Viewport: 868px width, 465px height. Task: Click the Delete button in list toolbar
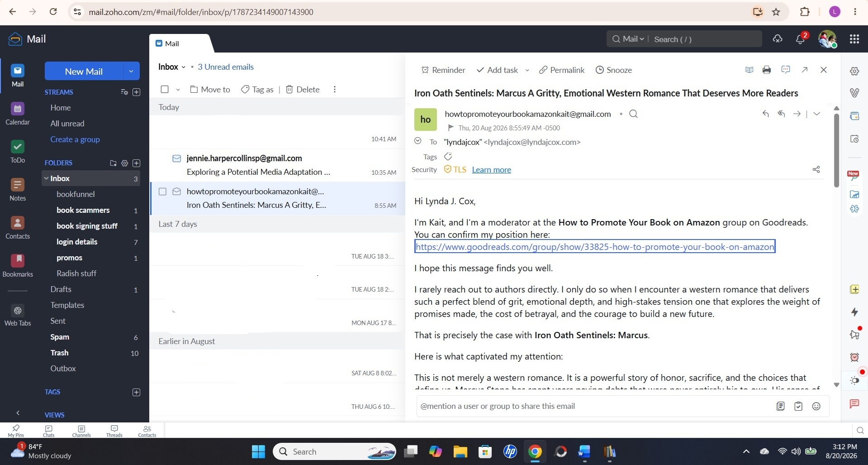[303, 90]
